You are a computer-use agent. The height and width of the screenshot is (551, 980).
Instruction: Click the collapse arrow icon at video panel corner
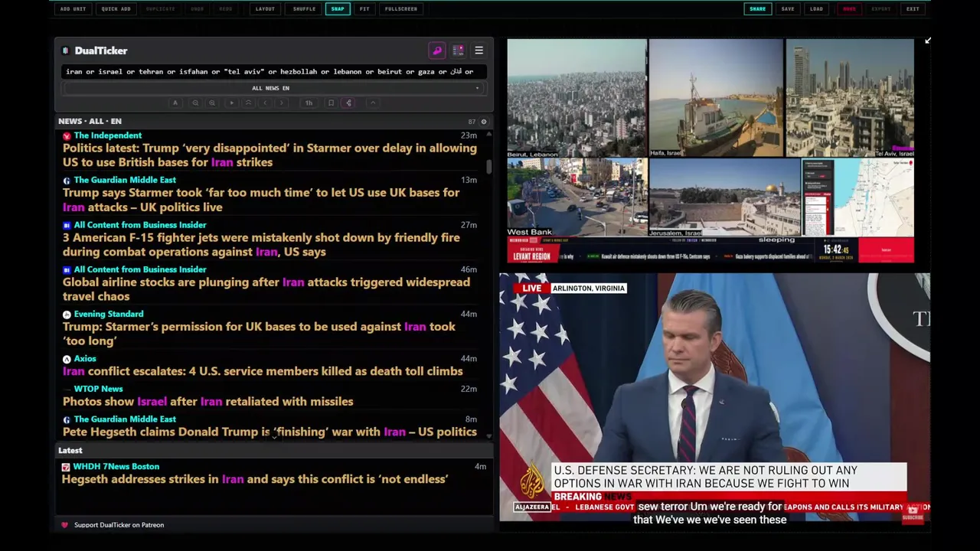pyautogui.click(x=927, y=41)
